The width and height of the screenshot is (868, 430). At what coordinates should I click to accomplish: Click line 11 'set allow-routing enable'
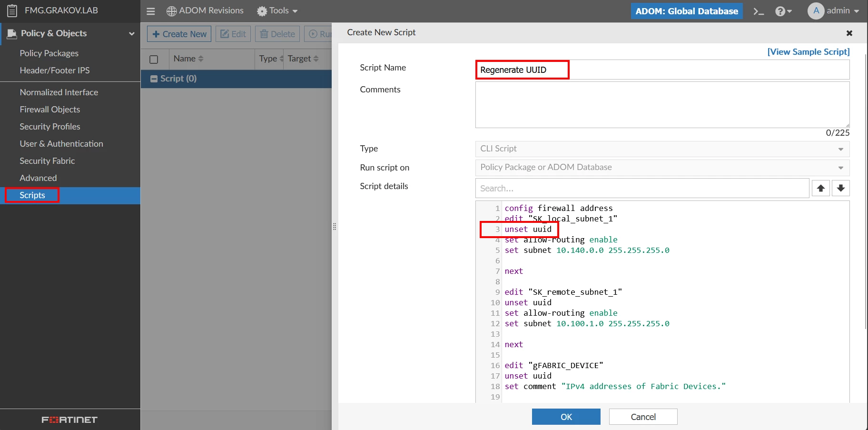pyautogui.click(x=561, y=313)
